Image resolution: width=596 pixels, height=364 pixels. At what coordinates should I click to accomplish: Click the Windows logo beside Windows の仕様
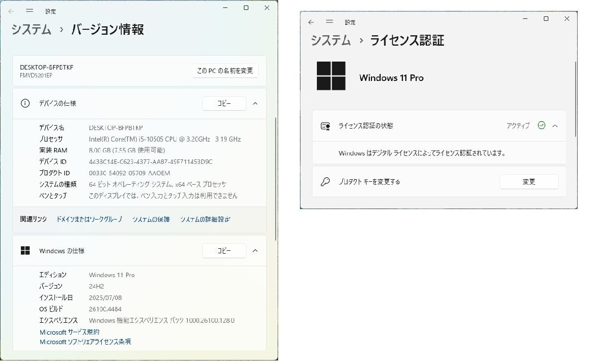(25, 251)
